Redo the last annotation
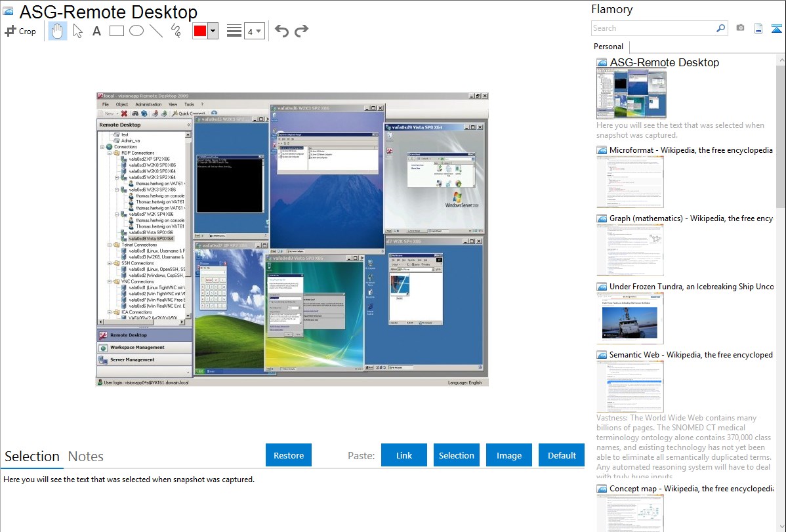The image size is (786, 532). 301,31
